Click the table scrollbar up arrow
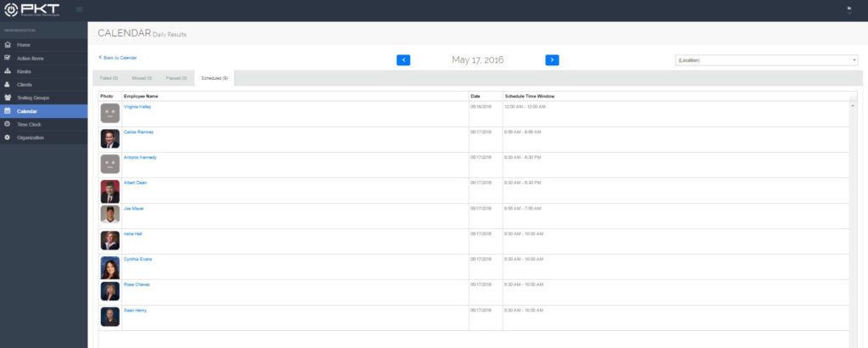 853,105
